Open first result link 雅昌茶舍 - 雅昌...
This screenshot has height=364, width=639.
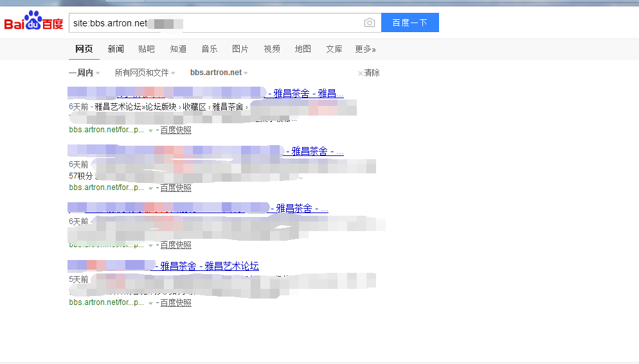306,93
